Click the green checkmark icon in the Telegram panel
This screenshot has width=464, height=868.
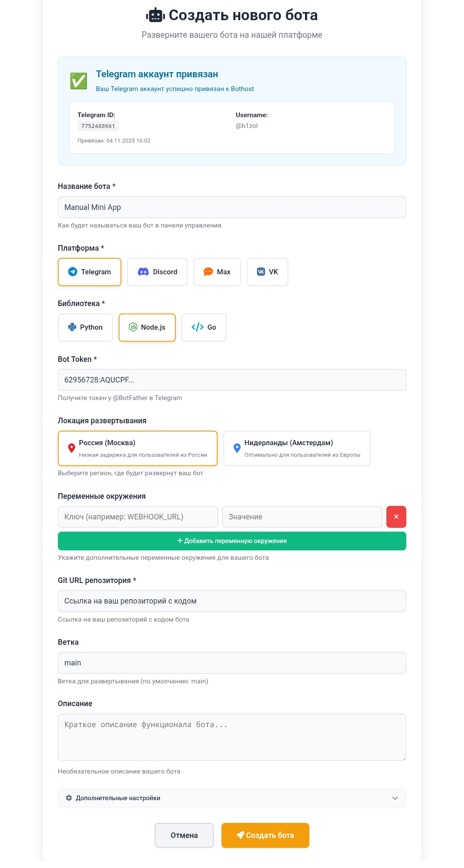(x=79, y=81)
